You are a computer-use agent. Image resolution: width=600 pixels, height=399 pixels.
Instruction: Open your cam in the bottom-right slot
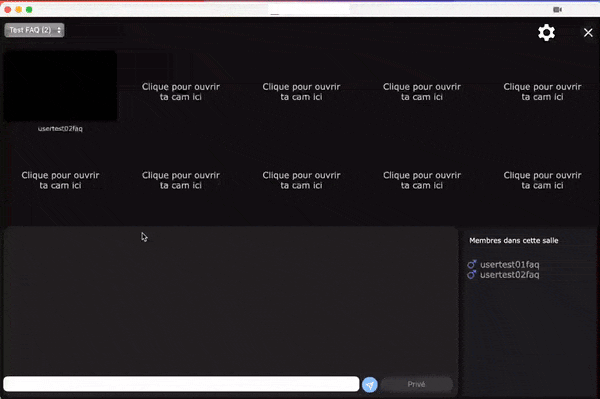[x=542, y=180]
